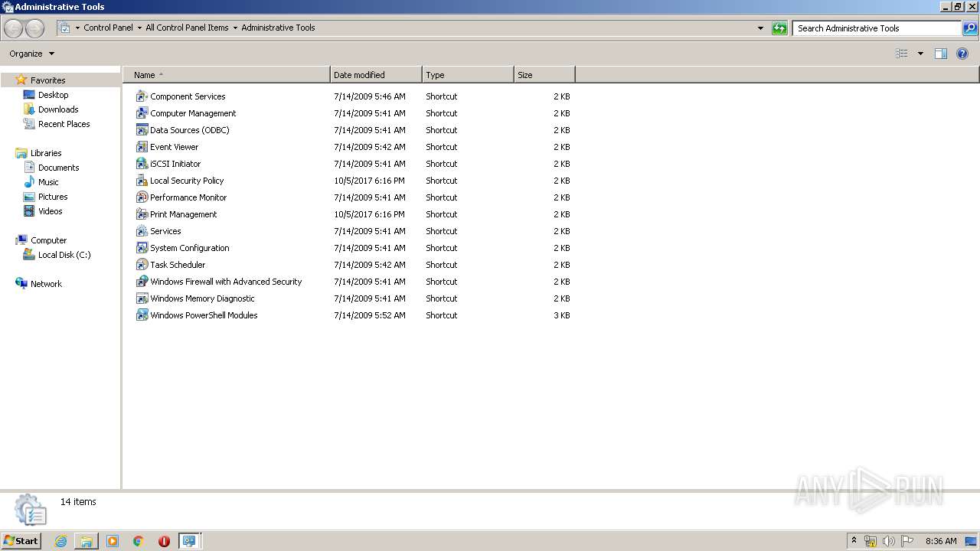Image resolution: width=980 pixels, height=551 pixels.
Task: Open Recent Places in navigation pane
Action: coord(64,124)
